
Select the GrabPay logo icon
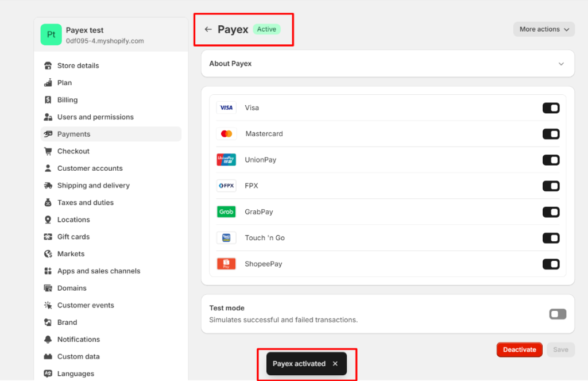point(226,211)
